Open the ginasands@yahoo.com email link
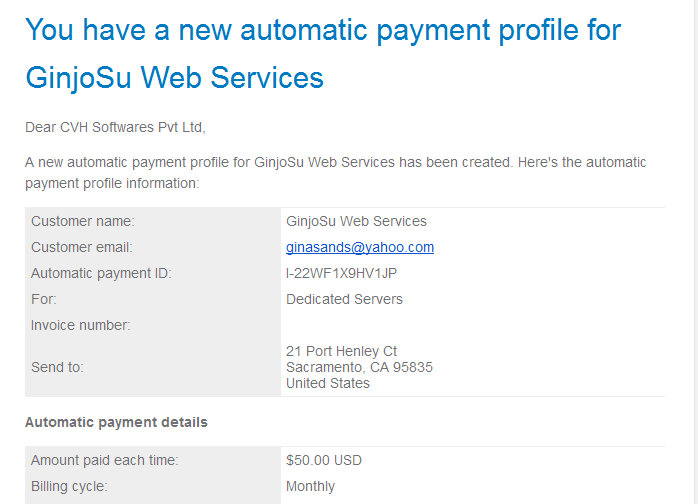The height and width of the screenshot is (504, 698). point(360,247)
